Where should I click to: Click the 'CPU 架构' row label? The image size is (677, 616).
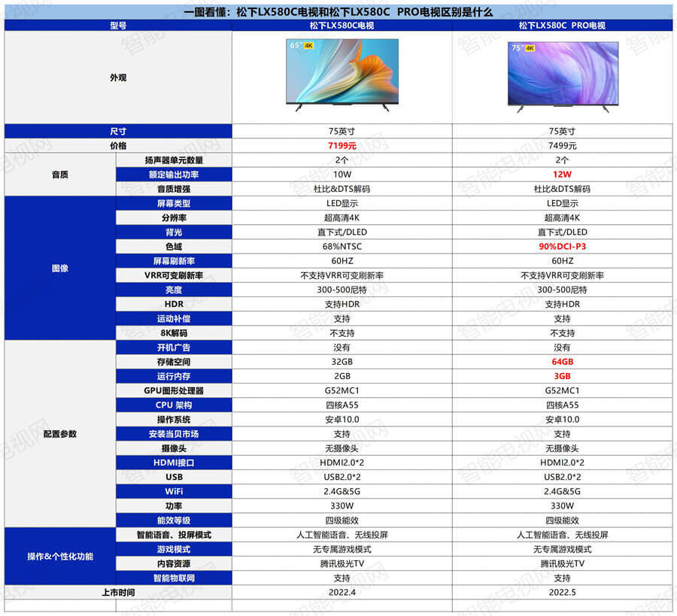coord(174,405)
